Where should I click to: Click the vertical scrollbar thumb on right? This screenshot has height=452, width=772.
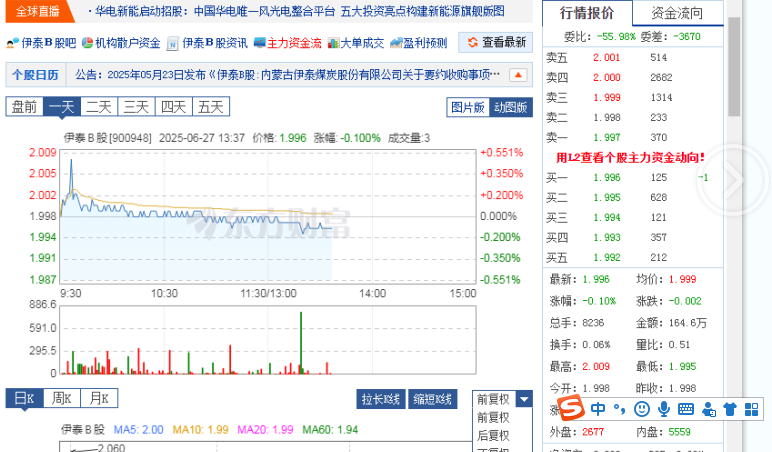(x=734, y=66)
